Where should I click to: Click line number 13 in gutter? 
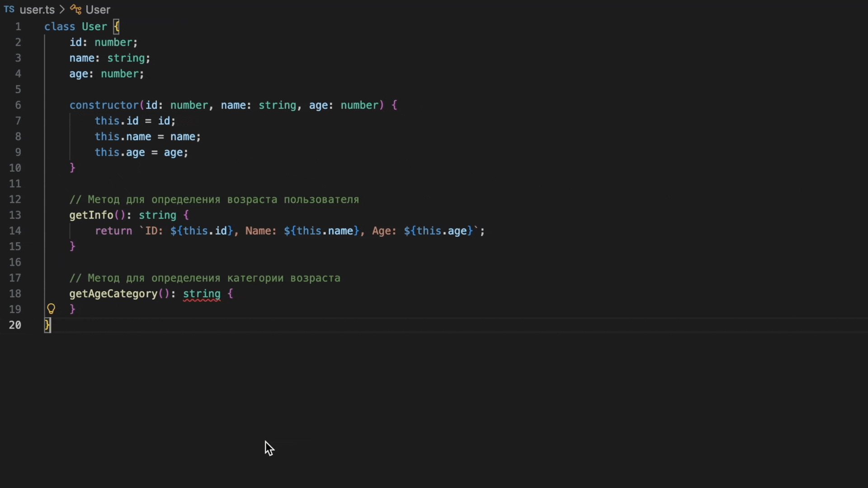(15, 215)
